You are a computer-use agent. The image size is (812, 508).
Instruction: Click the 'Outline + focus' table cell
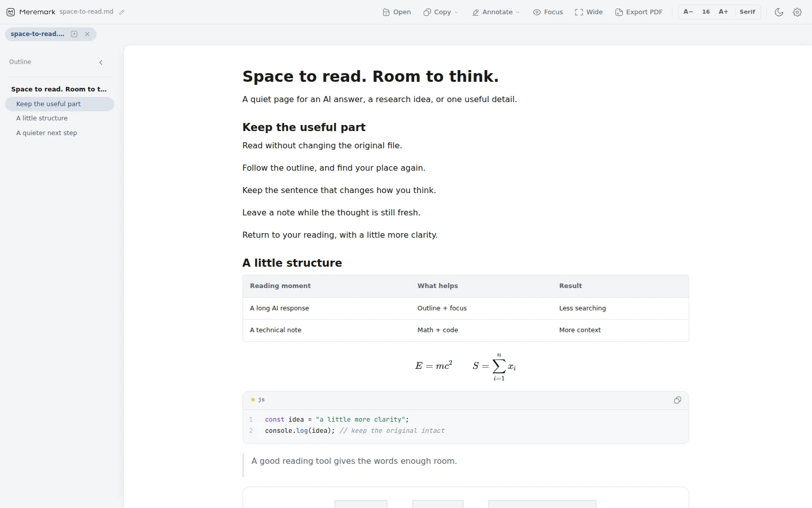(442, 308)
